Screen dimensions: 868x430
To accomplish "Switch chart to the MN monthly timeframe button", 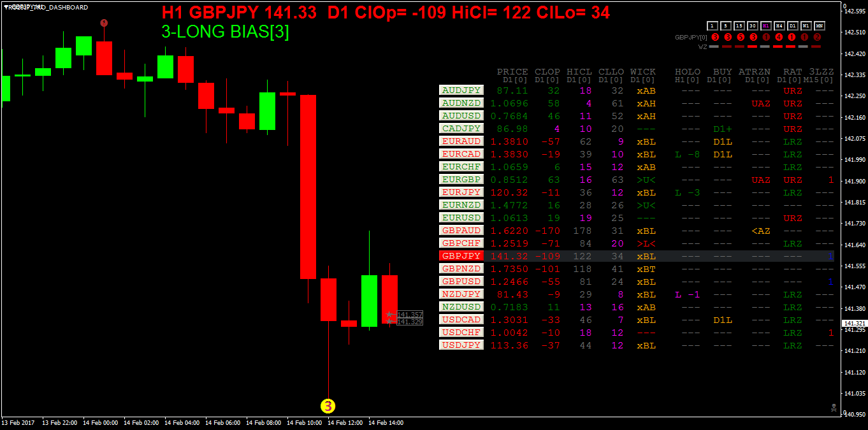I will click(x=820, y=26).
